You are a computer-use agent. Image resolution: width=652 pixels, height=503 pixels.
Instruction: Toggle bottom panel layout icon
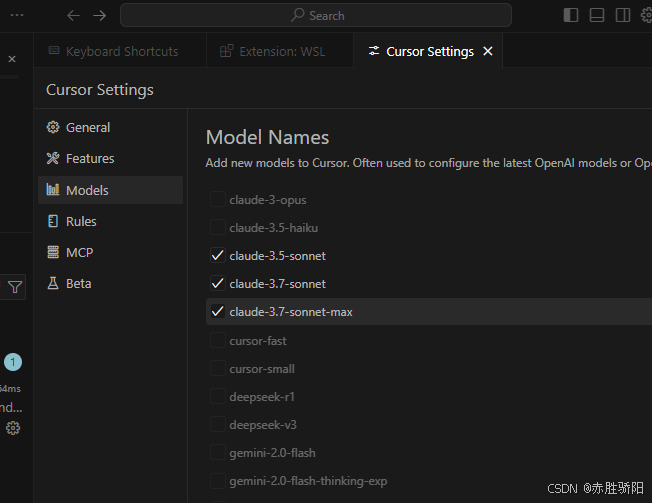point(597,15)
